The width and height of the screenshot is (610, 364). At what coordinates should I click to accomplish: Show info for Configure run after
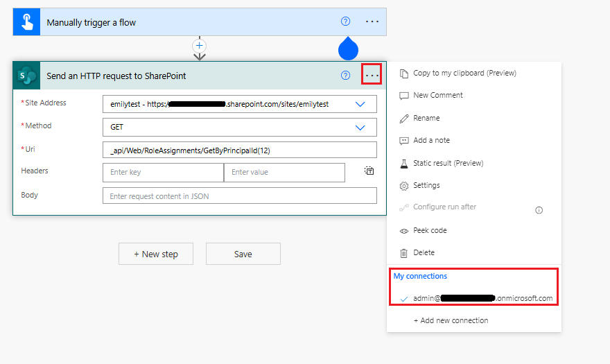pyautogui.click(x=539, y=210)
